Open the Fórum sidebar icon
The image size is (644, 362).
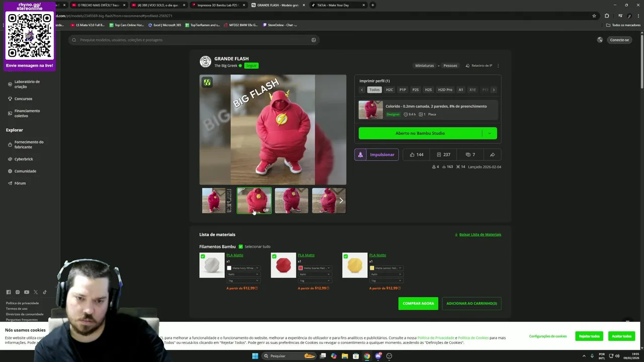pos(10,183)
